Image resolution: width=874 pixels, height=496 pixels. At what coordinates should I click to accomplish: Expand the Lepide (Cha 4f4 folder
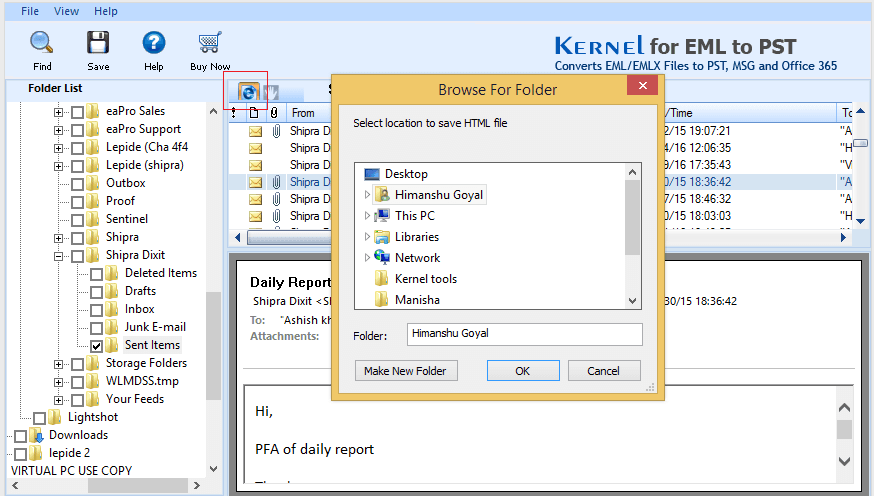tap(58, 148)
